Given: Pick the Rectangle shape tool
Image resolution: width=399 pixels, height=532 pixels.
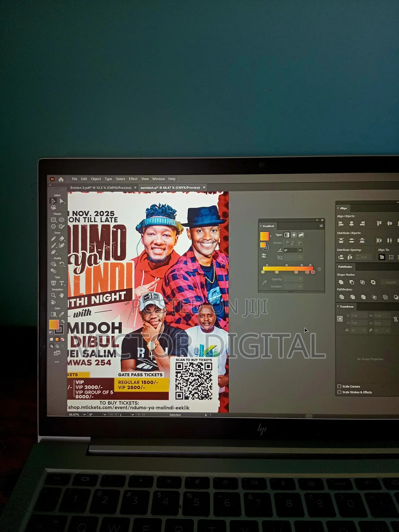Looking at the screenshot, I should (53, 220).
